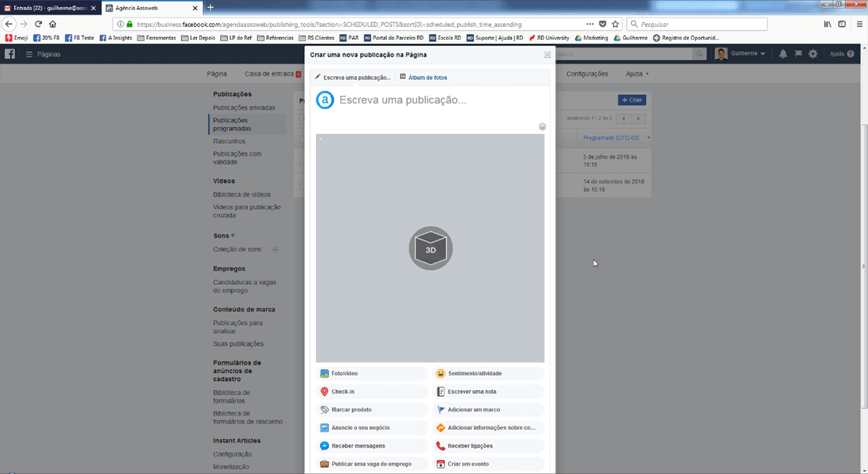Open Rascunhos in the left sidebar
Viewport: 868px width, 474px height.
tap(229, 141)
